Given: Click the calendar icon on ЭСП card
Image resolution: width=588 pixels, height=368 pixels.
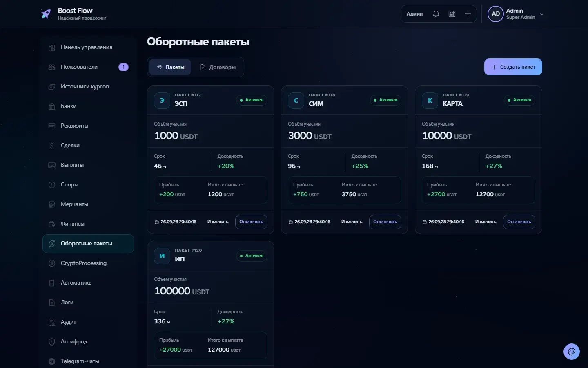Looking at the screenshot, I should pyautogui.click(x=157, y=222).
